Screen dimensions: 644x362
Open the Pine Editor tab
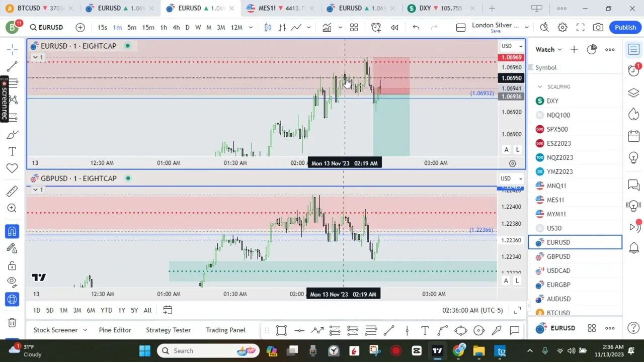(x=115, y=330)
